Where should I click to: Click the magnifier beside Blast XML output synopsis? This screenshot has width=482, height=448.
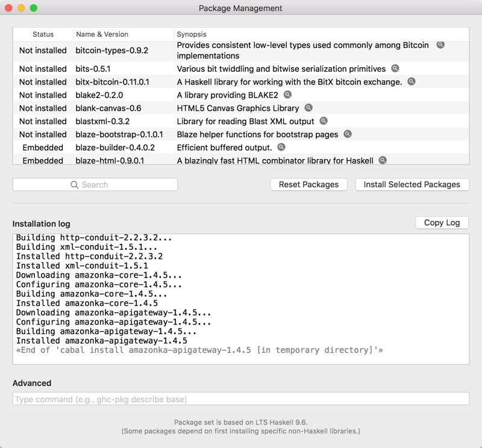(x=324, y=121)
